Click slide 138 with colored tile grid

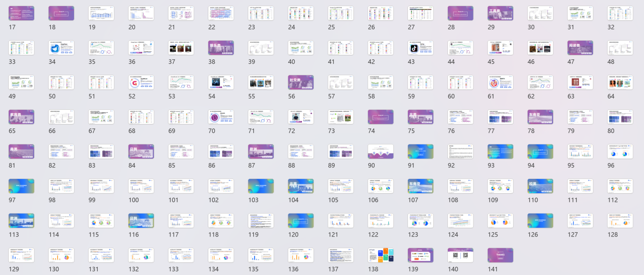[x=381, y=256]
